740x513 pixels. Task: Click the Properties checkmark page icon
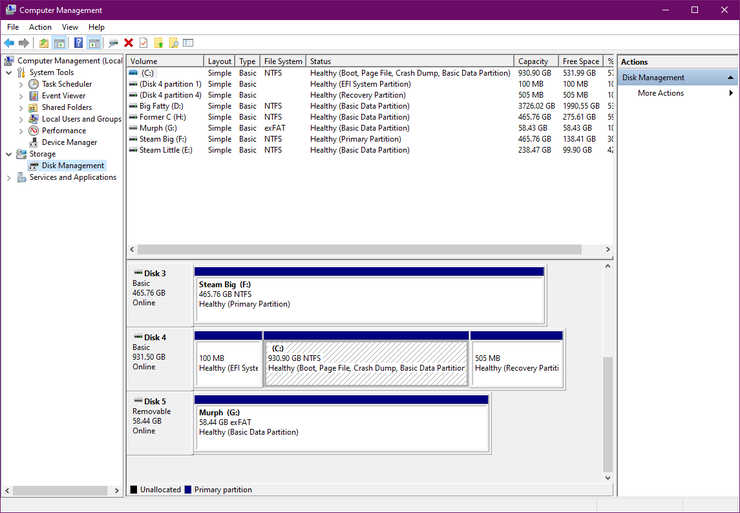pos(143,43)
